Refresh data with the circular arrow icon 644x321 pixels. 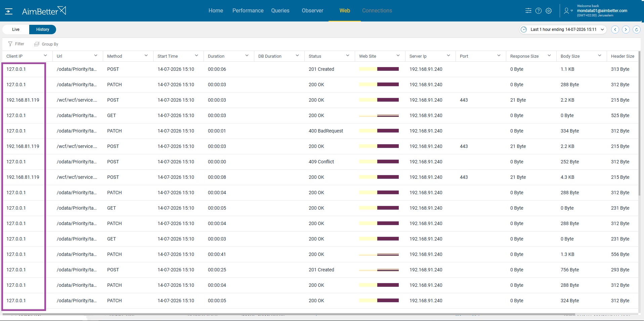[637, 30]
